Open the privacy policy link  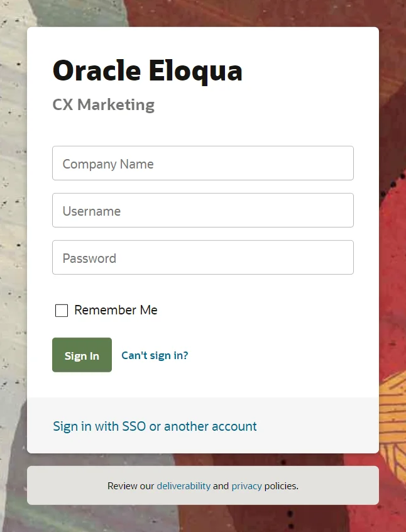point(246,486)
